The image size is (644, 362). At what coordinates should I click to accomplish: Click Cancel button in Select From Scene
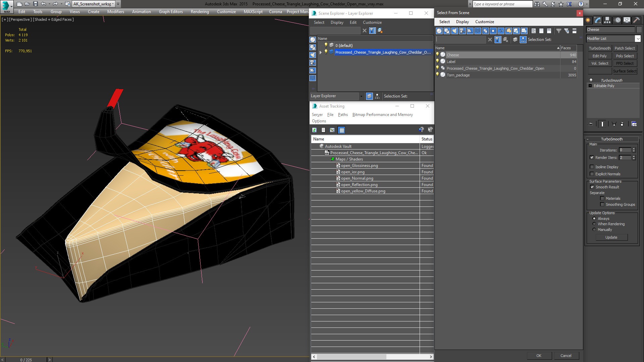click(x=566, y=356)
